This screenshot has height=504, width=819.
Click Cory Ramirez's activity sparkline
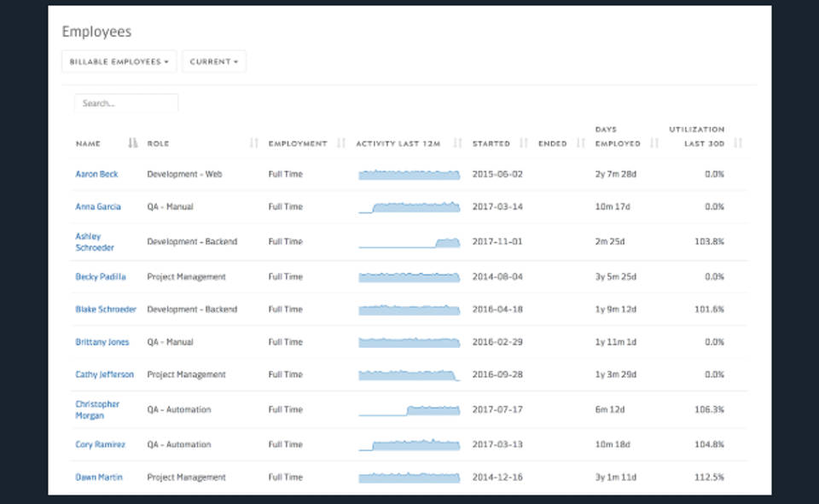(x=409, y=444)
